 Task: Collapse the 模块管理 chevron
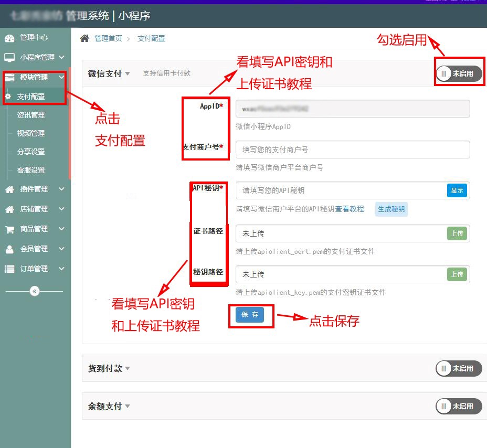coord(61,77)
